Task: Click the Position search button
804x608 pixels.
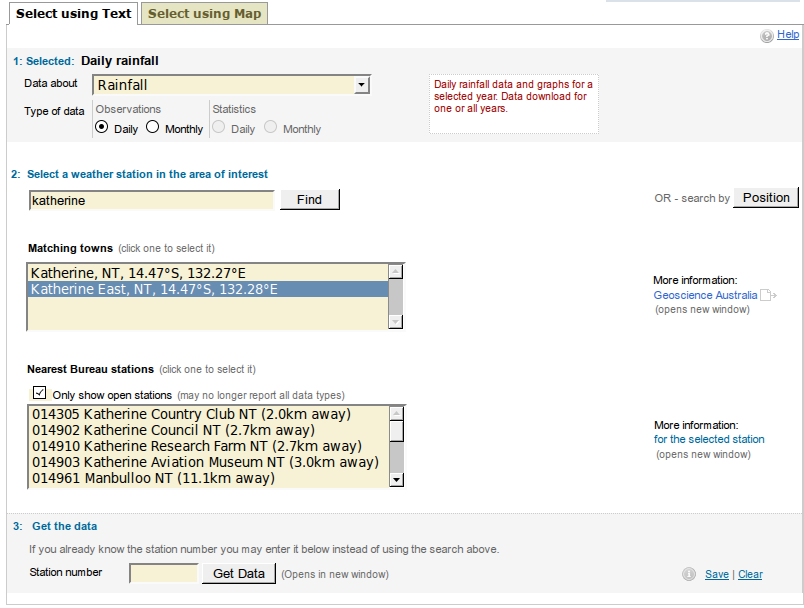Action: tap(766, 197)
